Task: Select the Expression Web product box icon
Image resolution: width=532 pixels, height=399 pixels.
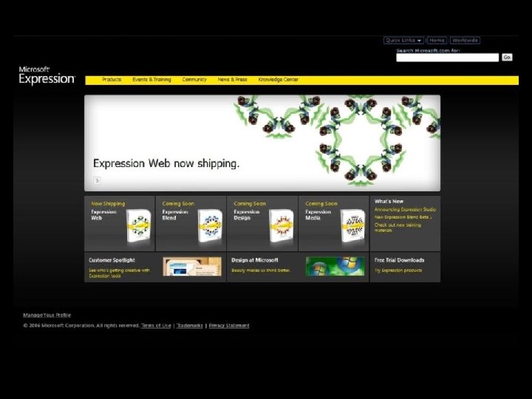Action: pos(139,226)
